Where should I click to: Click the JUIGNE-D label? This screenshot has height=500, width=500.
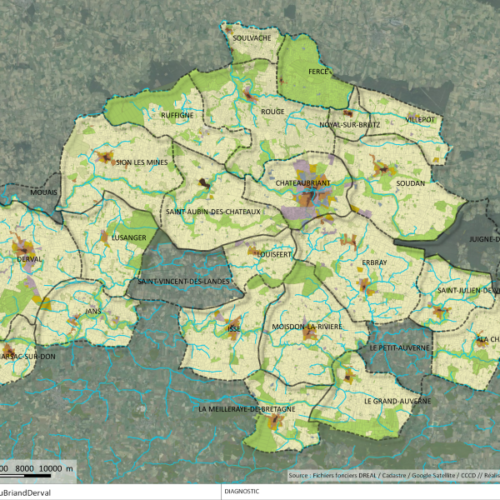485,239
